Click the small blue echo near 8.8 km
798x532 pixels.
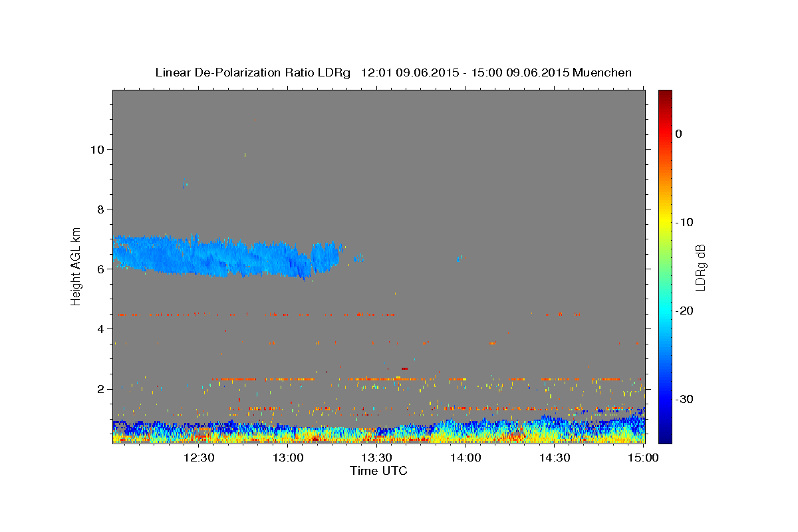pos(186,185)
